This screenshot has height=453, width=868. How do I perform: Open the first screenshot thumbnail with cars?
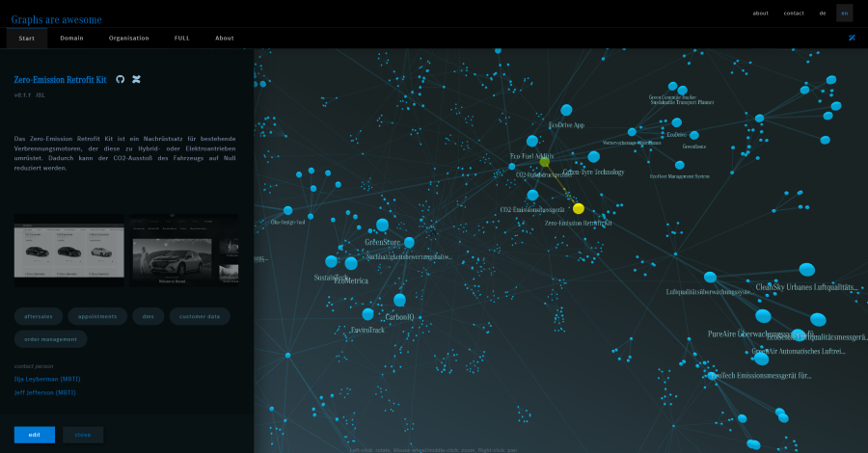(x=68, y=250)
